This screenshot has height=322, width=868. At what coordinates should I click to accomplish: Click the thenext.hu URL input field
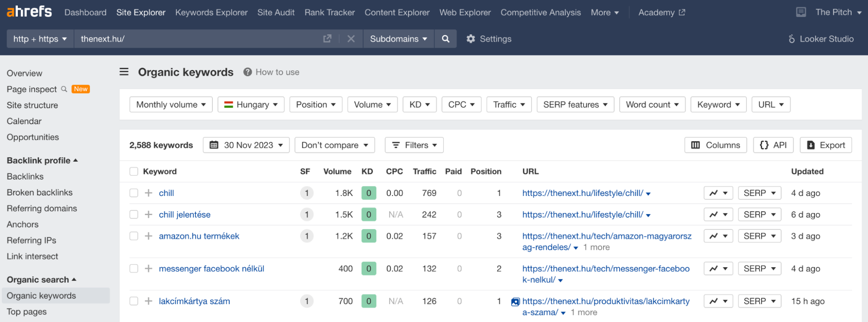click(195, 39)
